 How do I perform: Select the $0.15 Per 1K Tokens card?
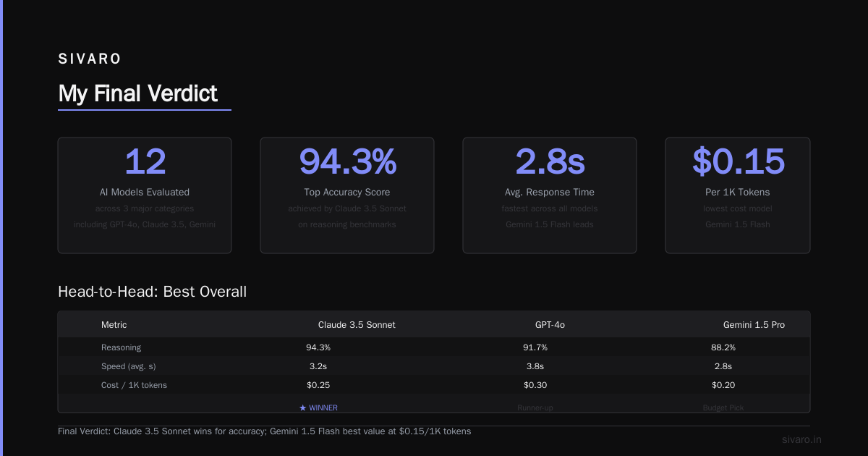(738, 195)
